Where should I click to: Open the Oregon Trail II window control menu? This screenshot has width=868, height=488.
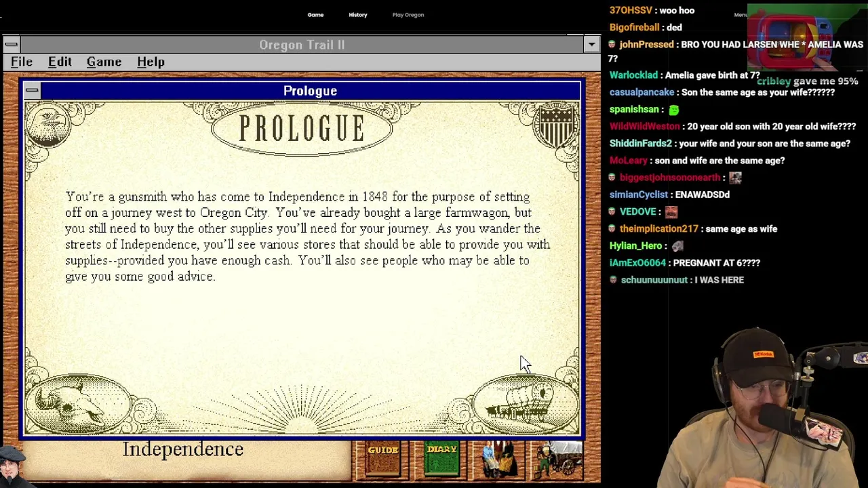11,44
